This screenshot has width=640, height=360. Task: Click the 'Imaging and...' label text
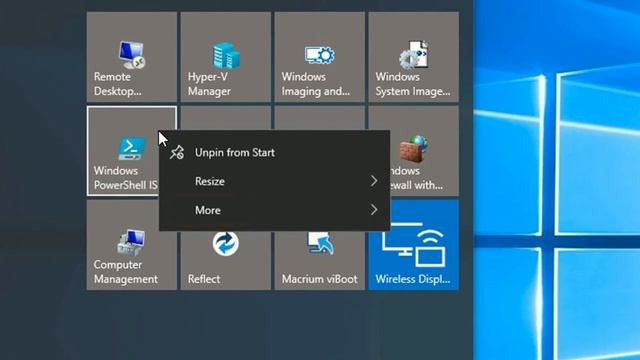pos(316,91)
